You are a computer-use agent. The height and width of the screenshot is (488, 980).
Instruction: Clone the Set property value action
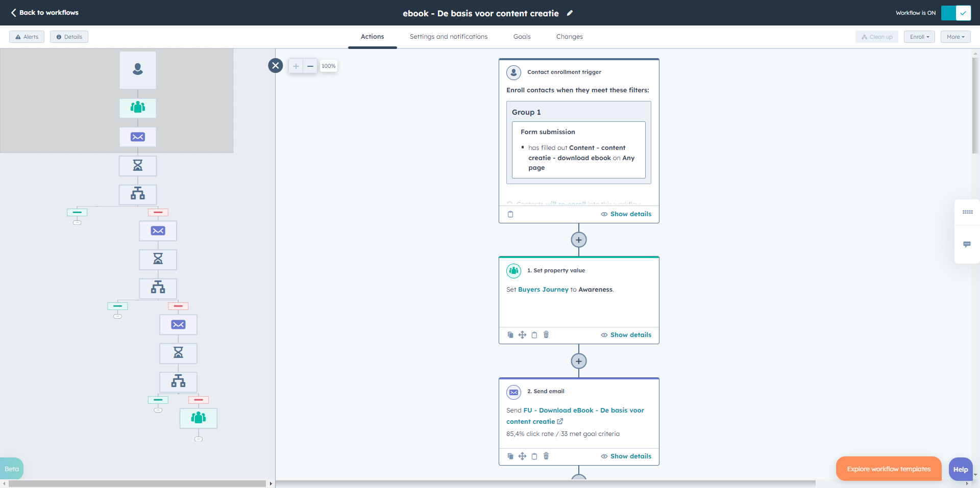[510, 335]
